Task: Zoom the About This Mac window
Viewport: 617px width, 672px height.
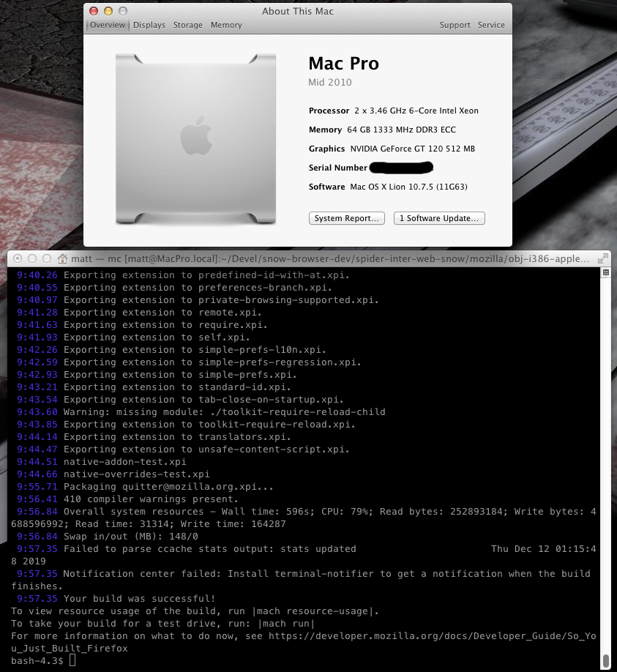Action: [123, 11]
